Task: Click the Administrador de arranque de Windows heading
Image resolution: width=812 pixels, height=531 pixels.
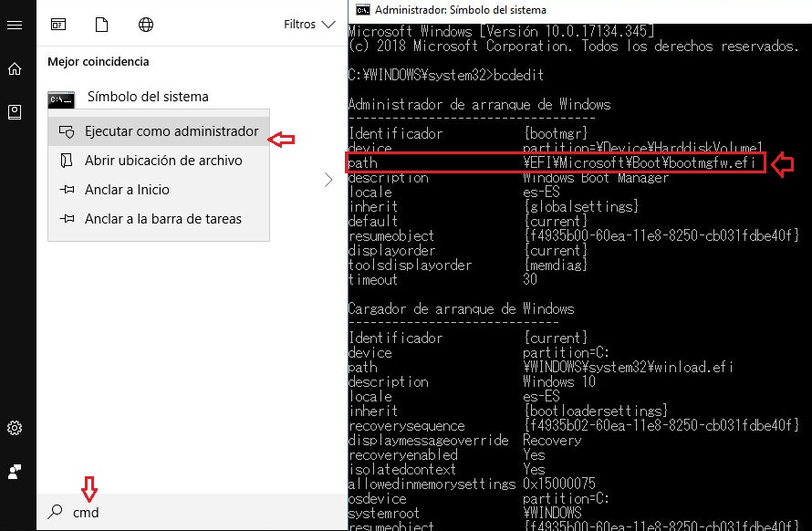Action: pyautogui.click(x=480, y=105)
